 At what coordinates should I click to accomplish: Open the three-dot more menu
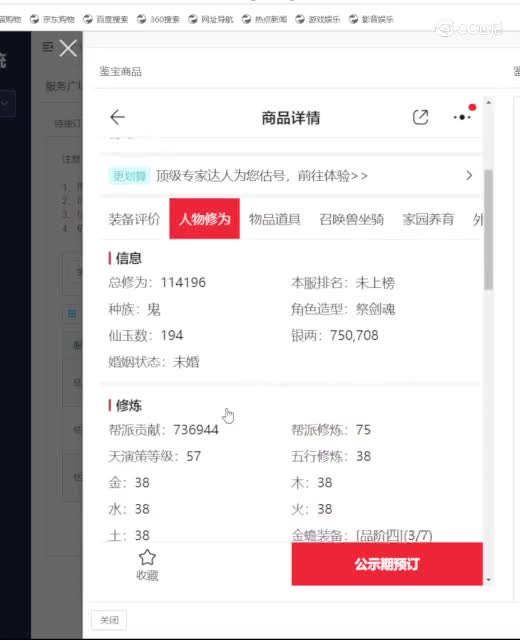click(462, 117)
